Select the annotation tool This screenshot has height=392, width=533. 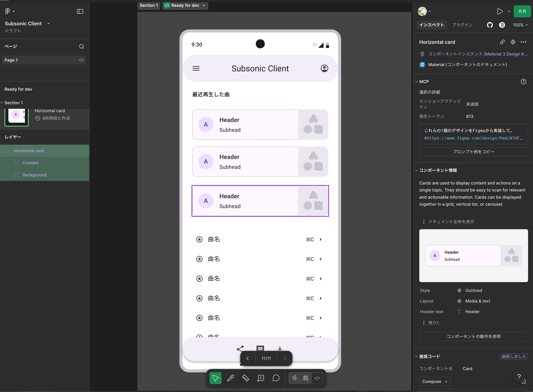coord(261,378)
